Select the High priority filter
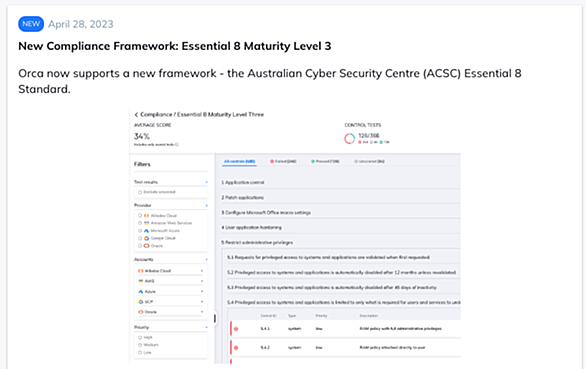This screenshot has height=369, width=586. coord(140,337)
